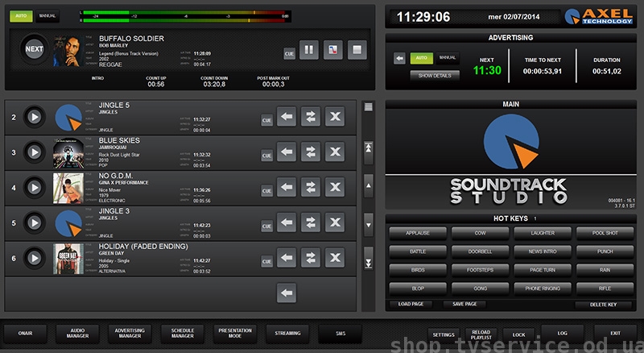
Task: Click SAVE PAGE under the hot keys
Action: point(464,304)
